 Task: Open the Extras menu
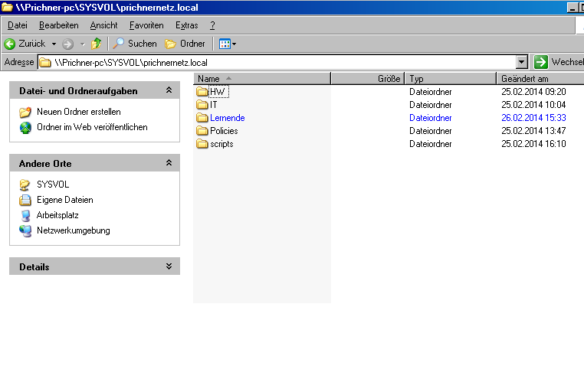[186, 25]
